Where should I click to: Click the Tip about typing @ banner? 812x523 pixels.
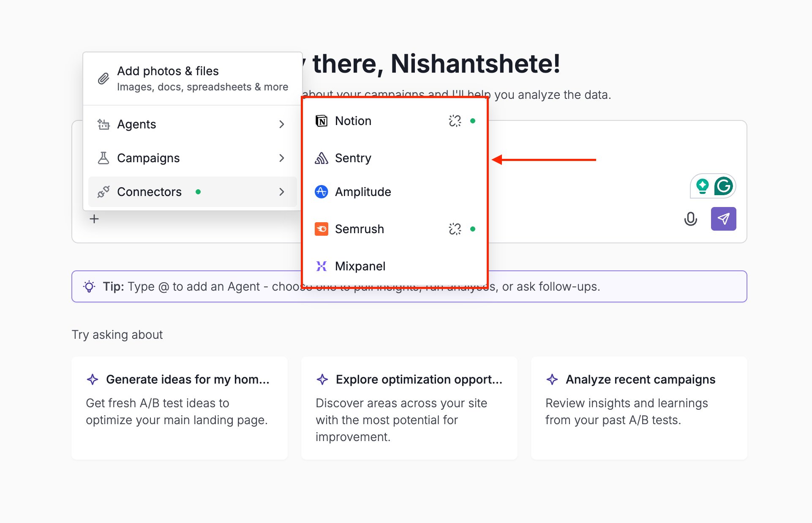409,286
